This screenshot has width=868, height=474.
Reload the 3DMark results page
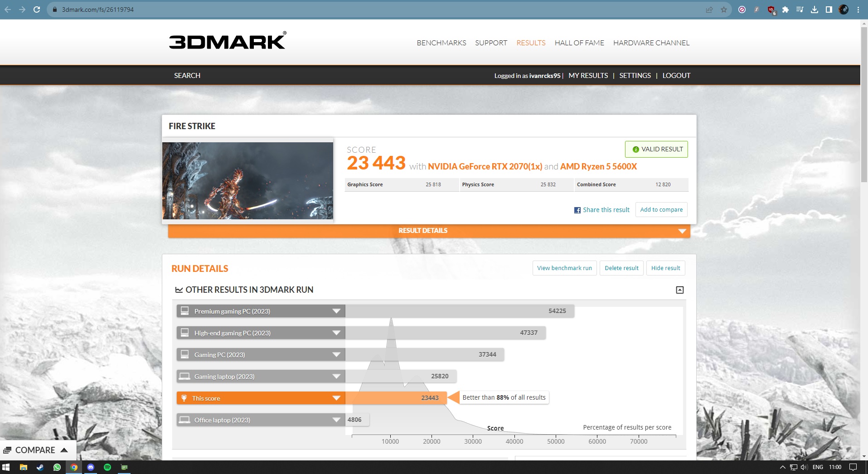click(x=37, y=10)
